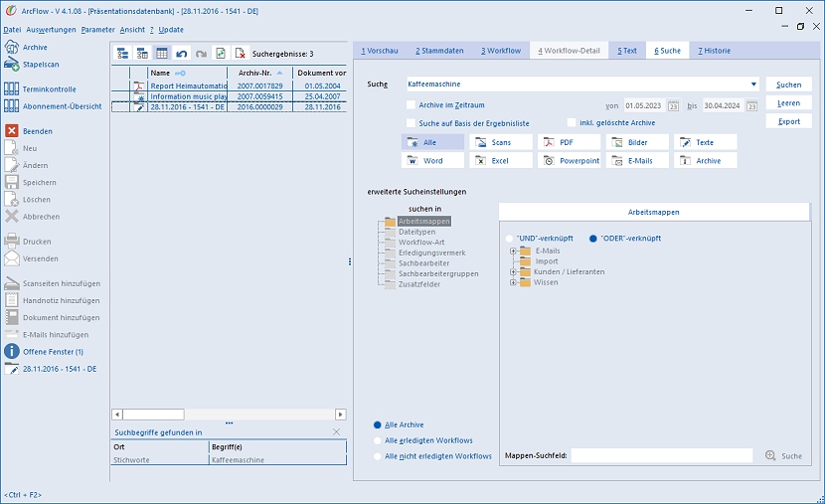Click into the Mappen-Suchfeld input
825x504 pixels.
[662, 455]
